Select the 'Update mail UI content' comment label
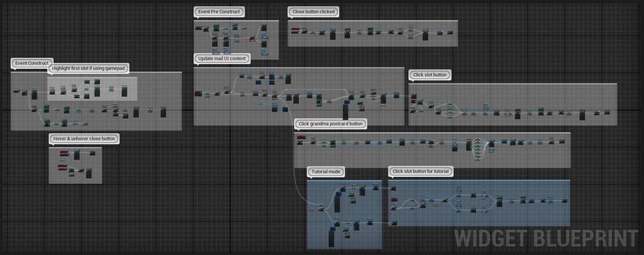Viewport: 644px width, 255px height. (222, 59)
